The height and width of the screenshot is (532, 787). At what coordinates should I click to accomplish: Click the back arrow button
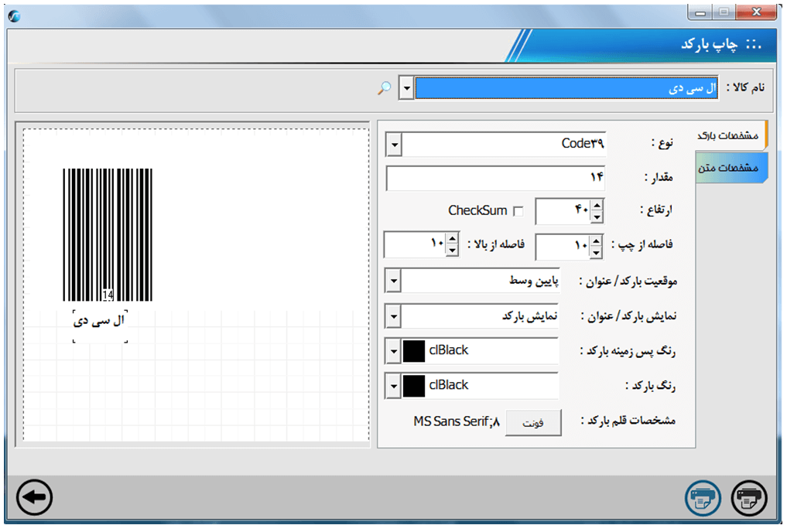tap(34, 497)
